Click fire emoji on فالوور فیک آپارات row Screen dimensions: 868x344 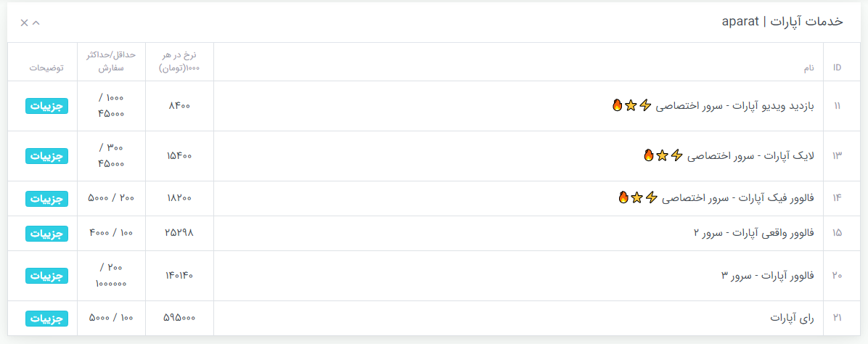tap(623, 197)
